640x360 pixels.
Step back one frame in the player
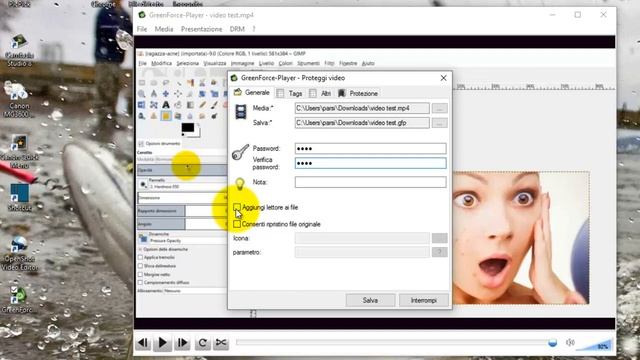click(x=143, y=342)
